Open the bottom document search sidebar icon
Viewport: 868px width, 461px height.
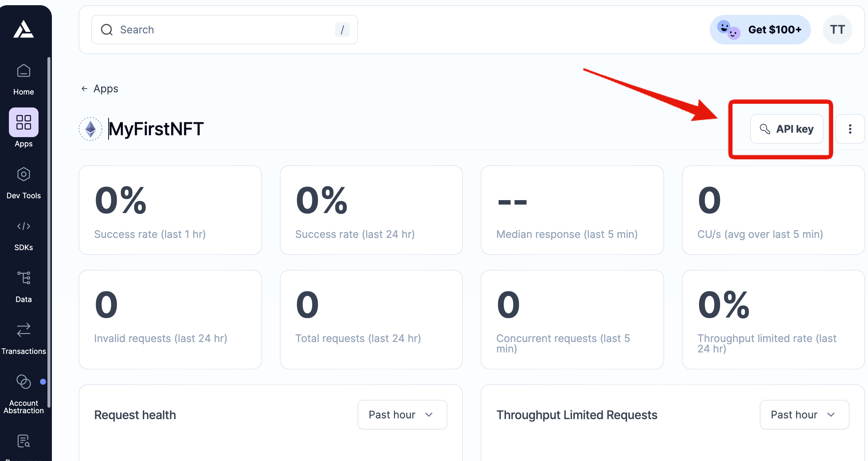click(23, 441)
